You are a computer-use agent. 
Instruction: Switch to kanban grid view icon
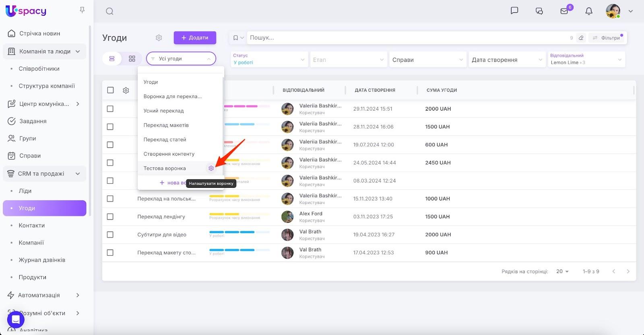tap(132, 59)
